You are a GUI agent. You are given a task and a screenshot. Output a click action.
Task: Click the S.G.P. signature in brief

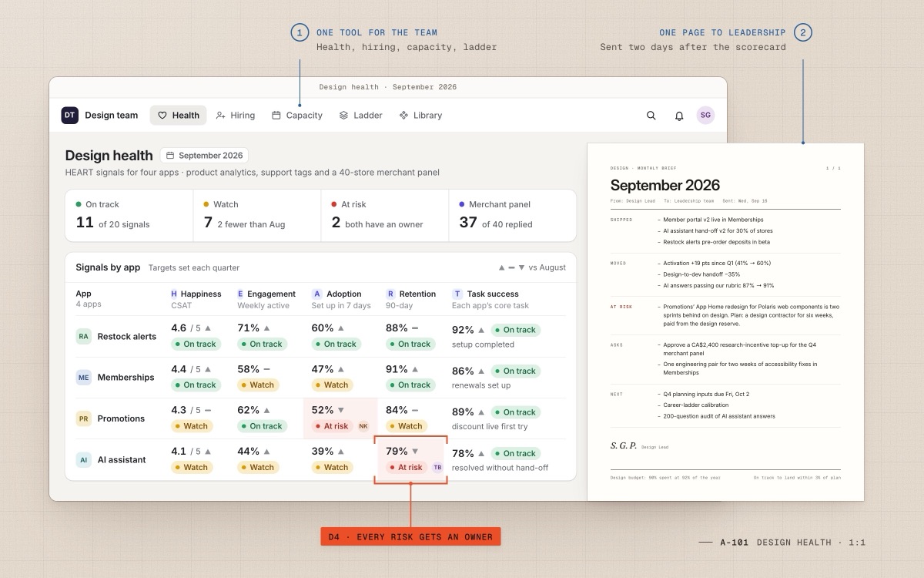click(623, 445)
